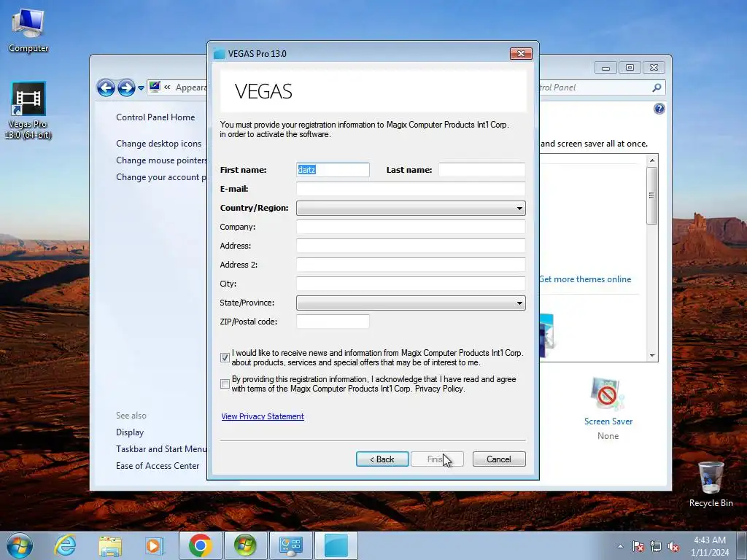Click Get more themes online link
Screen dimensions: 747x560
pyautogui.click(x=586, y=279)
